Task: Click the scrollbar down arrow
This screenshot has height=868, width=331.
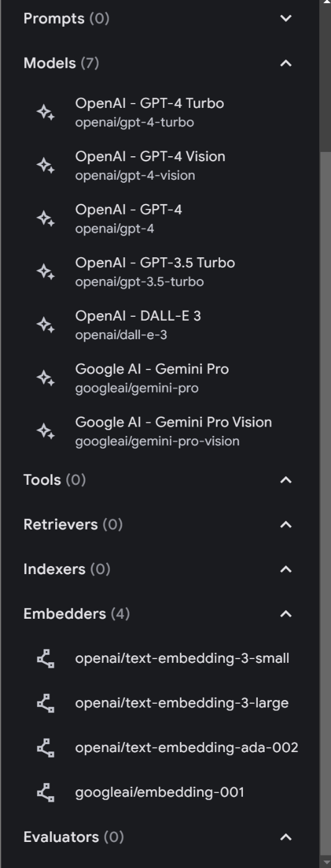Action: pos(325,862)
